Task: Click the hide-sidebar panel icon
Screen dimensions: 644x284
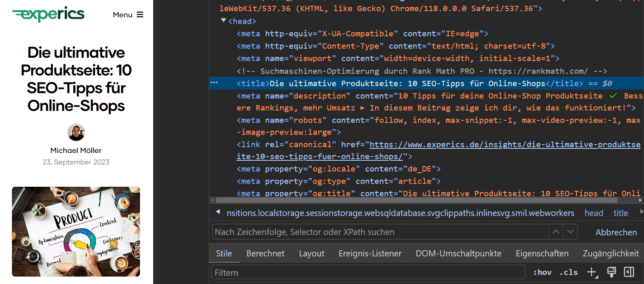Action: [x=629, y=272]
